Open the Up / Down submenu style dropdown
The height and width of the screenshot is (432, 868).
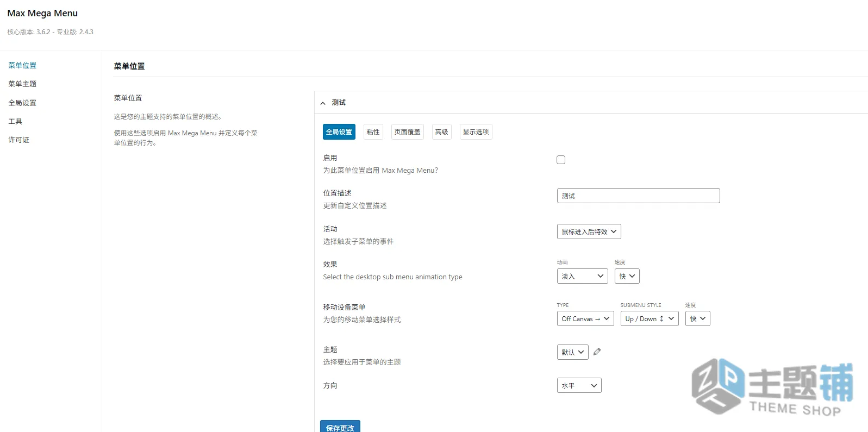[650, 318]
